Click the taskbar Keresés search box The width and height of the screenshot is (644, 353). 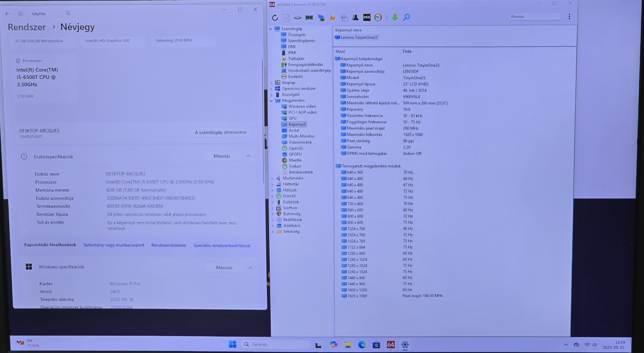tap(276, 344)
